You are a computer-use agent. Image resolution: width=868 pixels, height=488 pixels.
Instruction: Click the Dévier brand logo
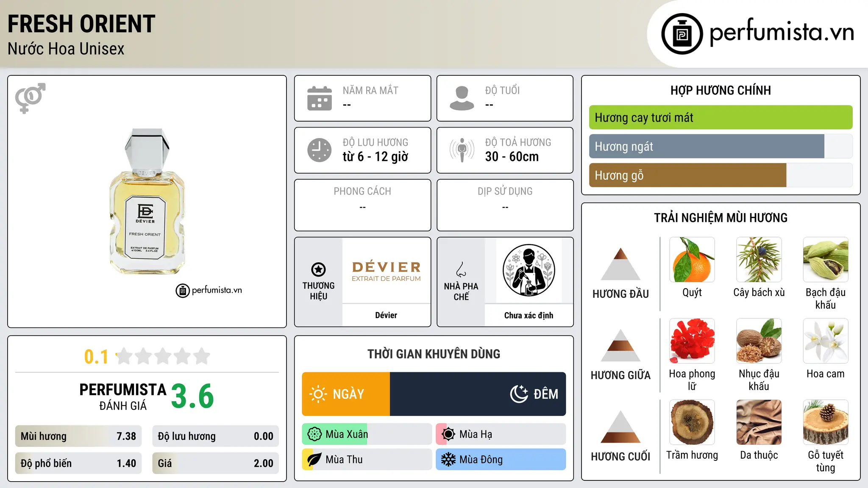pyautogui.click(x=386, y=271)
